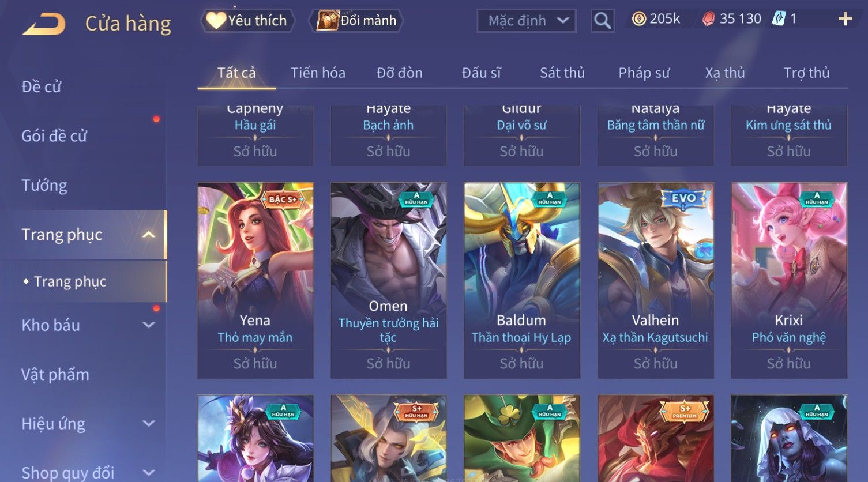Click the plus icon to add currency
This screenshot has width=868, height=482.
pos(845,19)
